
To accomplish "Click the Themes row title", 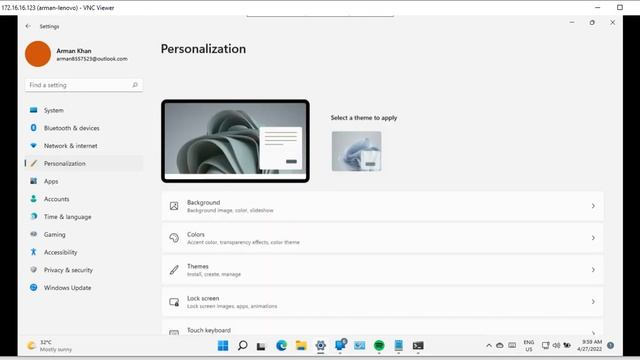I will [x=198, y=266].
